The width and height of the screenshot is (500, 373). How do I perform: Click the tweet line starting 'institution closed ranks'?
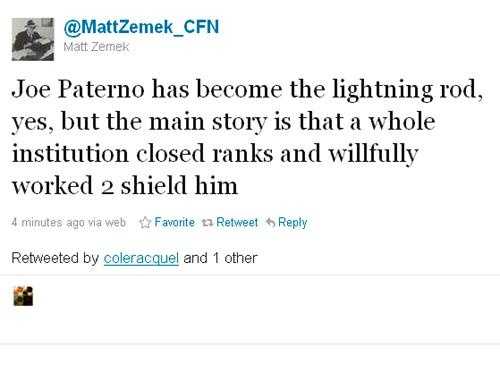click(215, 154)
